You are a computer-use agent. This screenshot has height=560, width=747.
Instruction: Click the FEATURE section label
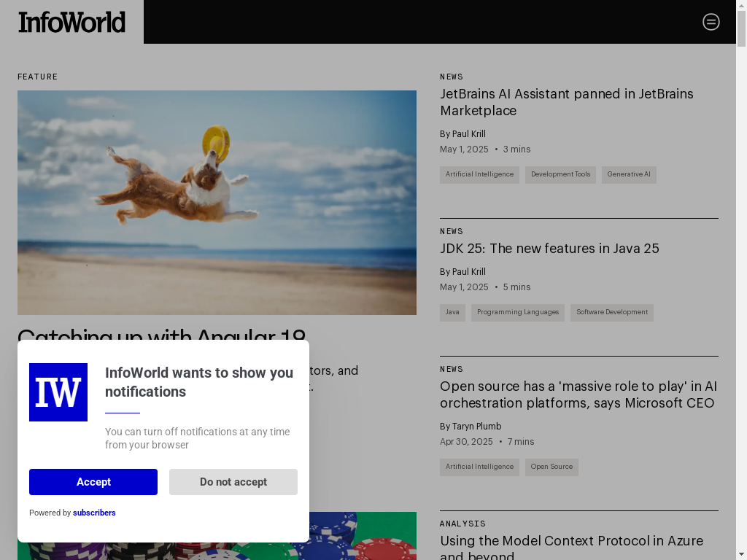38,77
